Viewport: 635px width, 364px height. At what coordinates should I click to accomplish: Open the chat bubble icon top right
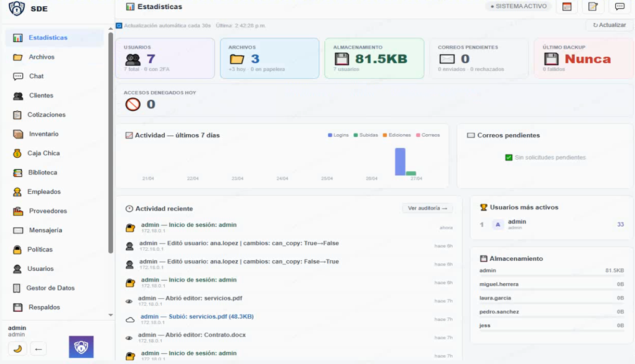pyautogui.click(x=619, y=6)
